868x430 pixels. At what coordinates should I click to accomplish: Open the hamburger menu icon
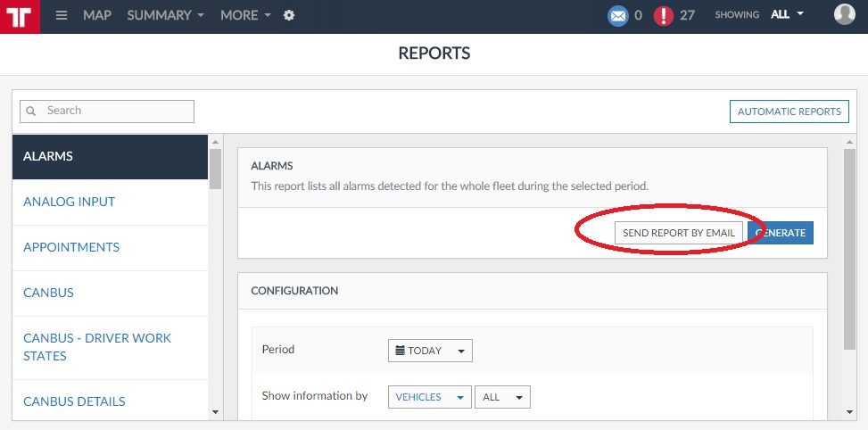[x=62, y=15]
